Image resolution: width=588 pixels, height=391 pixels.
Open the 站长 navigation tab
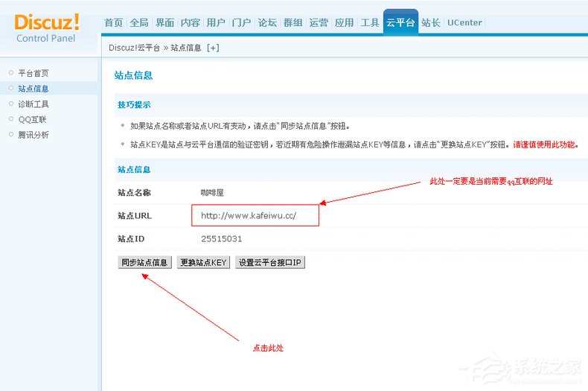[430, 22]
